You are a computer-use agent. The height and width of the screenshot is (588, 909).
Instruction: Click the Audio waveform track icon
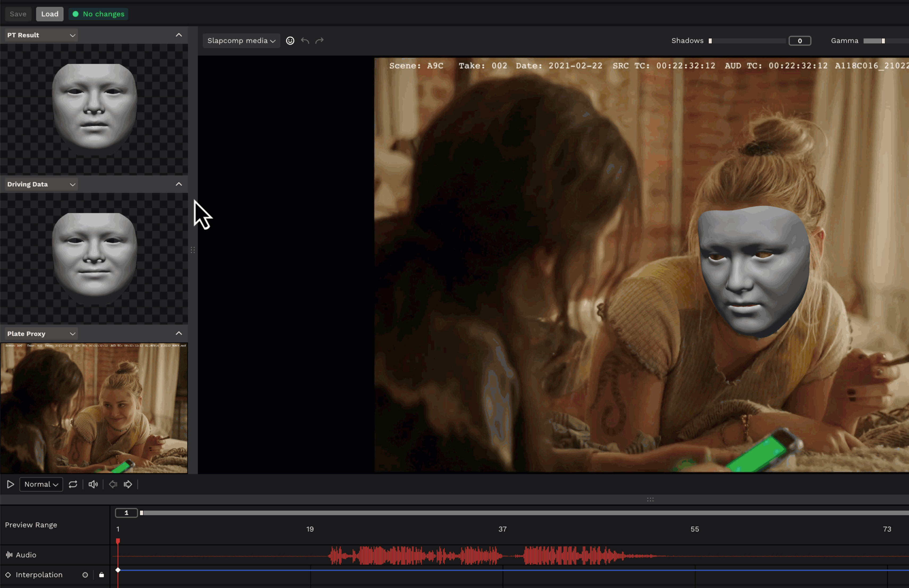pyautogui.click(x=9, y=555)
